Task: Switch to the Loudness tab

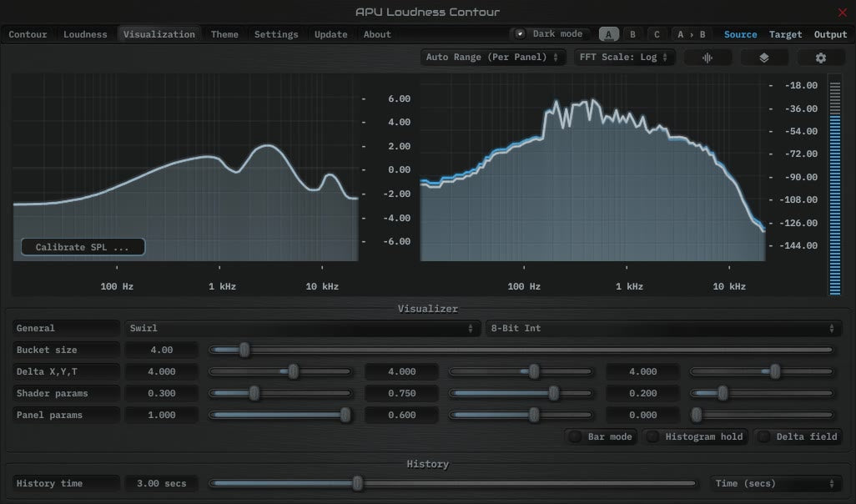Action: coord(85,34)
